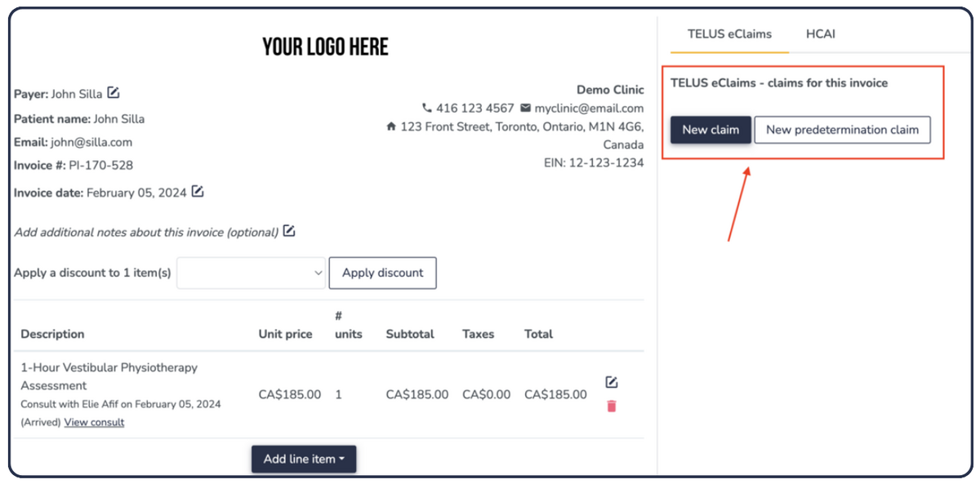Edit the Vestibular Physiotherapy line item
The image size is (980, 484).
click(x=612, y=382)
